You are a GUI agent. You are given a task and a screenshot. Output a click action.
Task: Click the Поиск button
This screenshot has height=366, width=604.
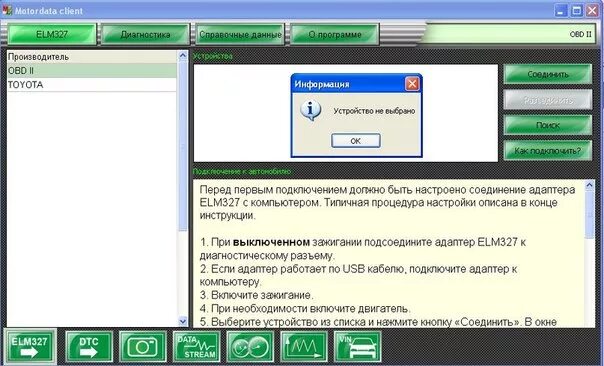548,125
